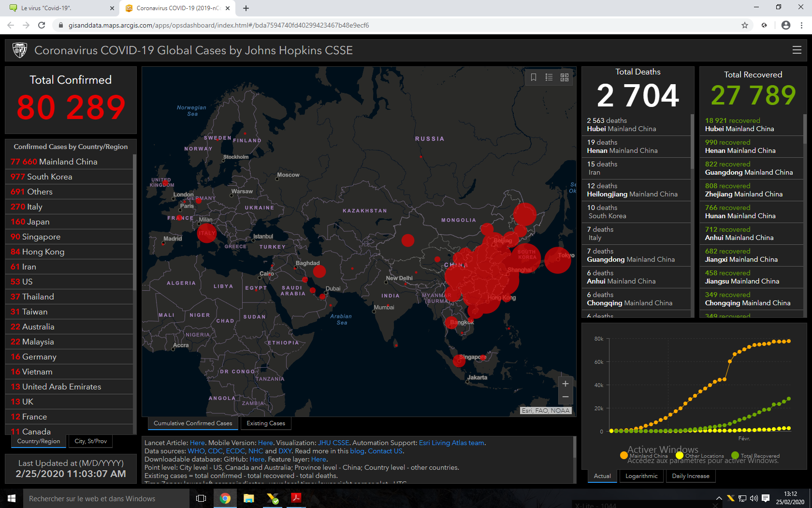
Task: Zoom out the map with minus button
Action: pos(565,397)
